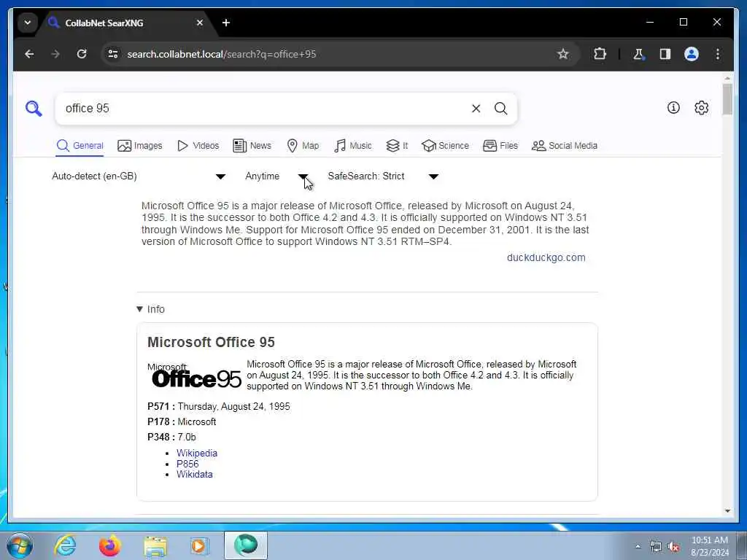Click the muted volume tray icon
Viewport: 747px width, 560px height.
pos(673,547)
